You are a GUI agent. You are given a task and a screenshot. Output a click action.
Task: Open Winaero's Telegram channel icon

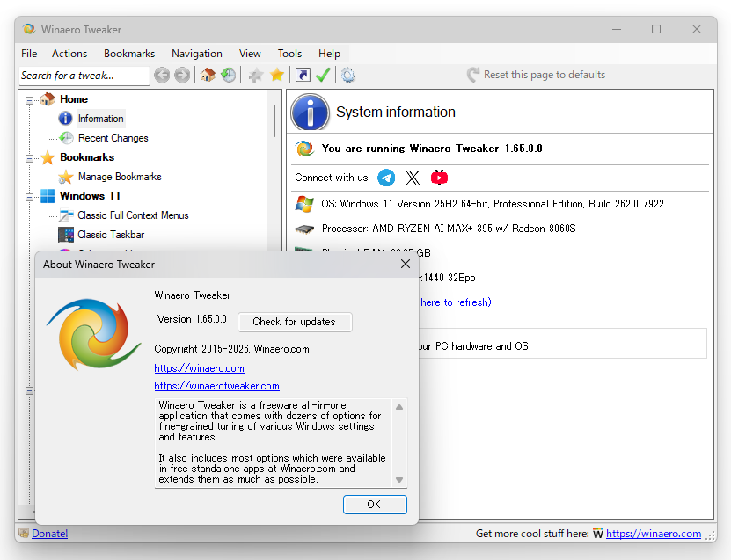[x=385, y=178]
